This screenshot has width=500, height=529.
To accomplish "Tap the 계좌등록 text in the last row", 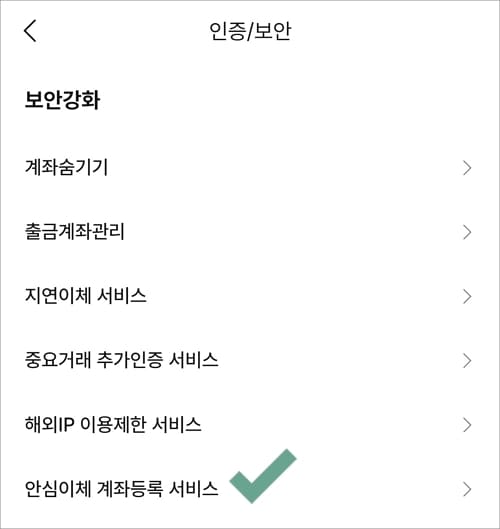I will 130,488.
